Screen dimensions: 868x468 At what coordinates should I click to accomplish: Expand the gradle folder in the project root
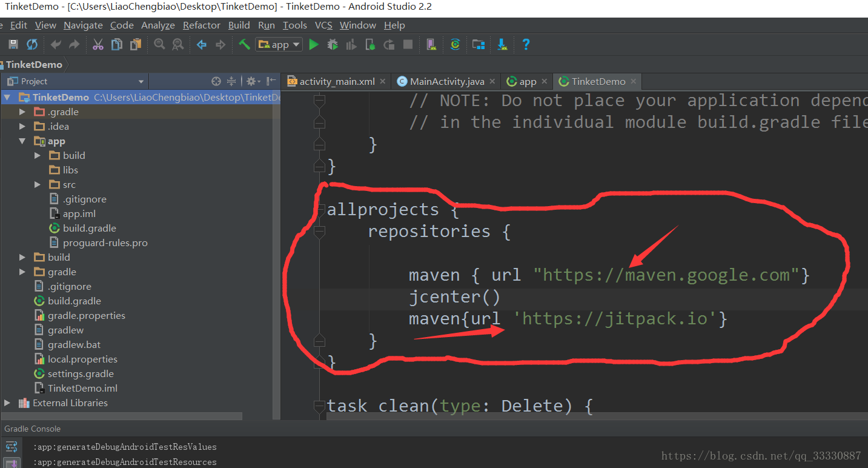click(x=22, y=272)
